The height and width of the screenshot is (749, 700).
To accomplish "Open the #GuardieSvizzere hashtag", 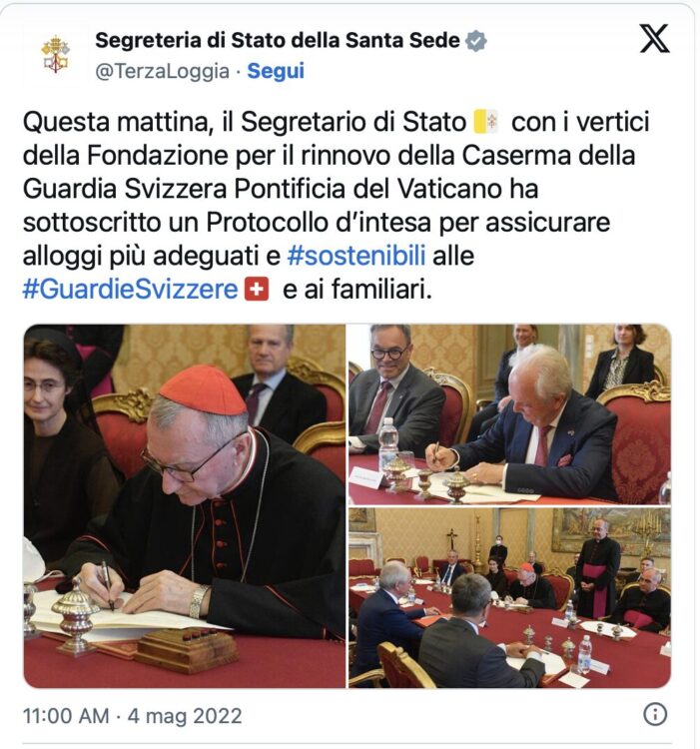I will click(x=130, y=289).
